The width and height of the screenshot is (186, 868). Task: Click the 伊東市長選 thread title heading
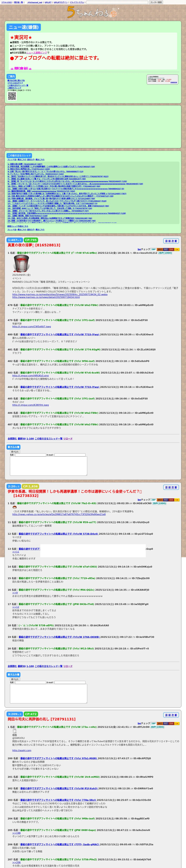pos(74,493)
